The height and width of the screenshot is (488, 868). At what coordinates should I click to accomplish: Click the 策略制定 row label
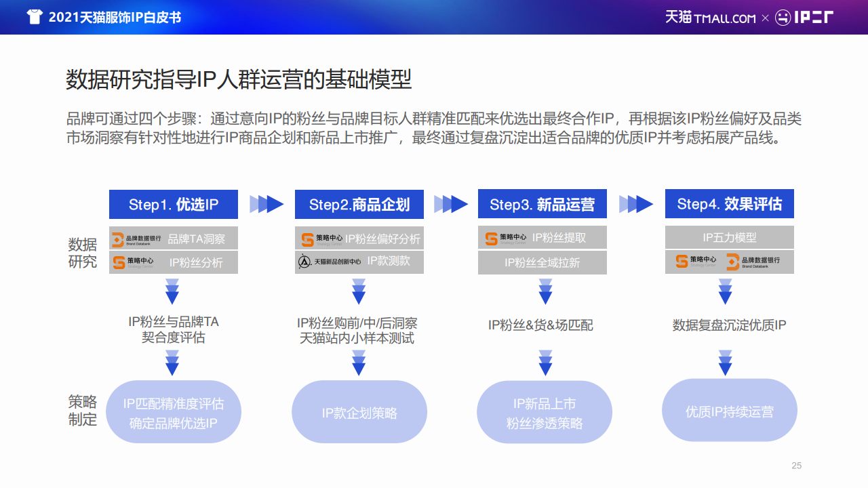(x=82, y=410)
